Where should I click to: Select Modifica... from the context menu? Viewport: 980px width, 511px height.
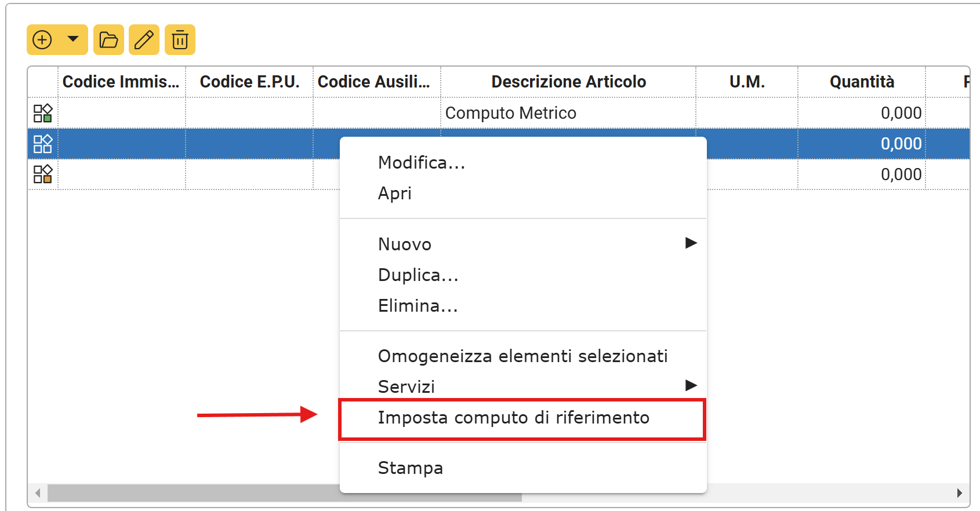pyautogui.click(x=422, y=163)
